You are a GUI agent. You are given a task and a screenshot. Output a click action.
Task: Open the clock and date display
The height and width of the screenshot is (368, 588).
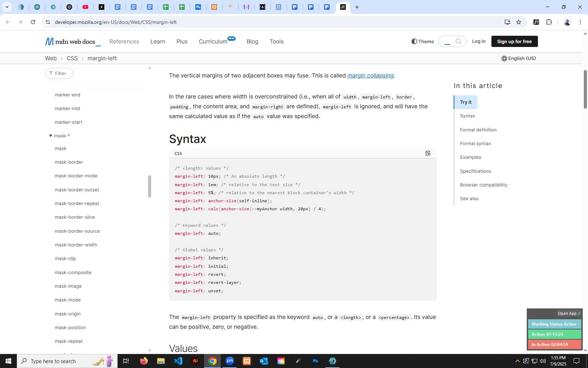[x=558, y=361]
